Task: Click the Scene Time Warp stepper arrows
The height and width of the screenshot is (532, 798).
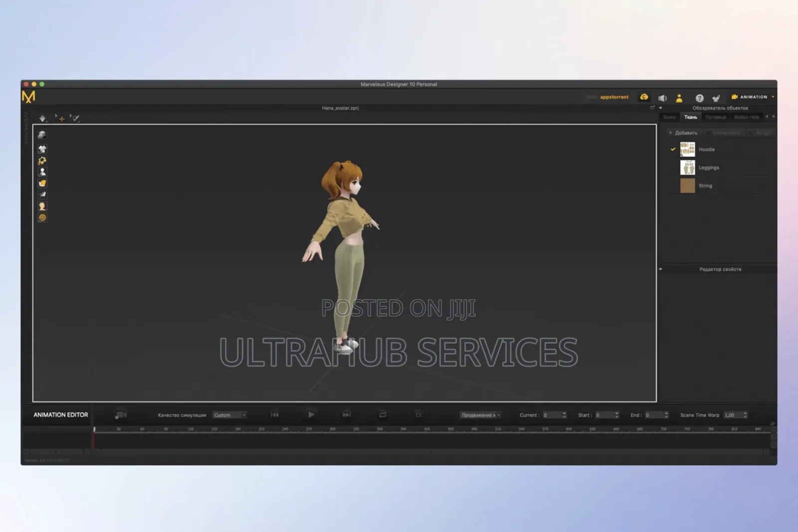Action: click(x=746, y=415)
